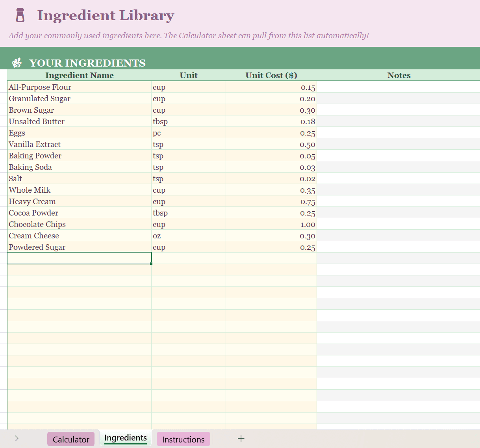
Task: Select the Unit Cost ($) column header
Action: 271,75
